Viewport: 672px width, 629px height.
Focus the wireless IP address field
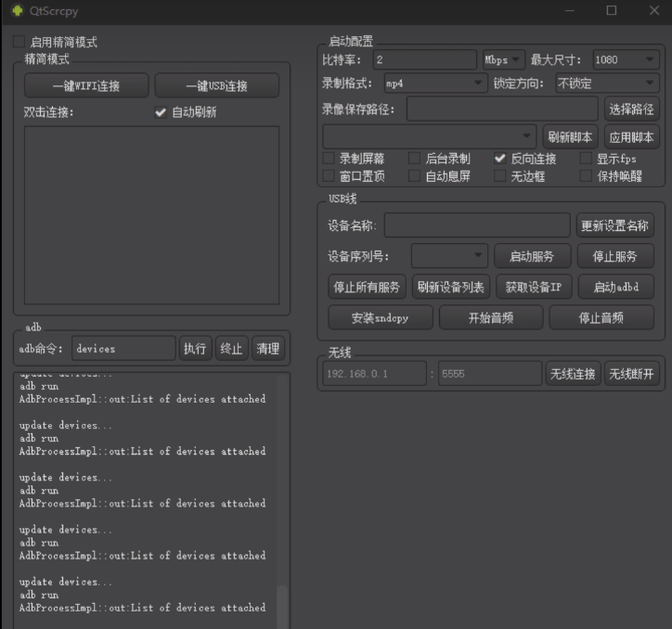(374, 374)
